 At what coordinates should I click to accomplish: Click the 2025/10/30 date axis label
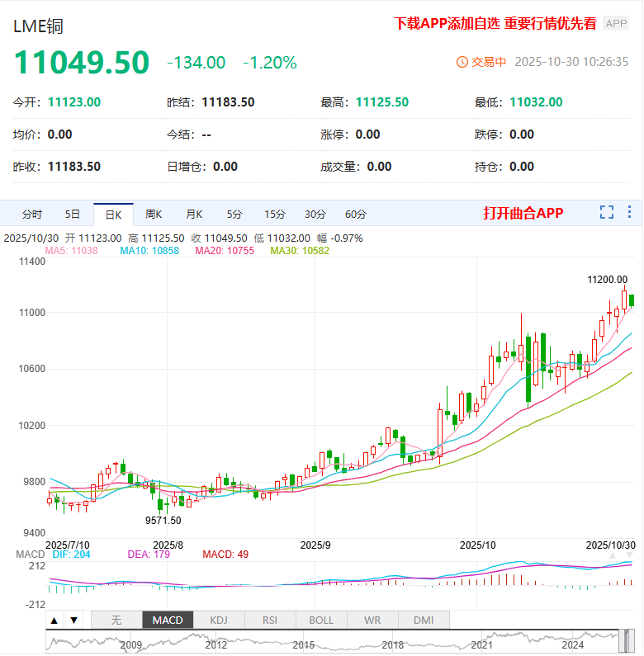tap(610, 545)
